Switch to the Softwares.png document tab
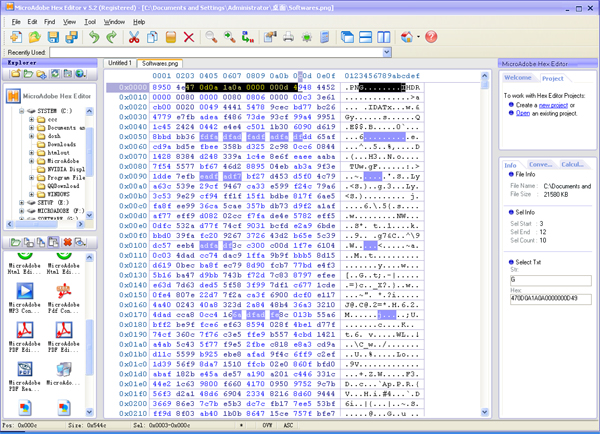 pos(160,64)
